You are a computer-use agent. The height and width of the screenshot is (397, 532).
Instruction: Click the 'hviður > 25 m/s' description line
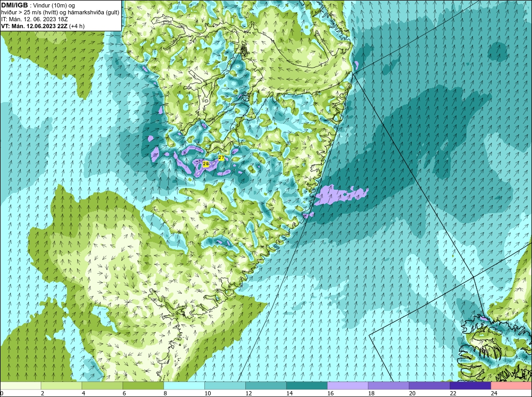(60, 13)
